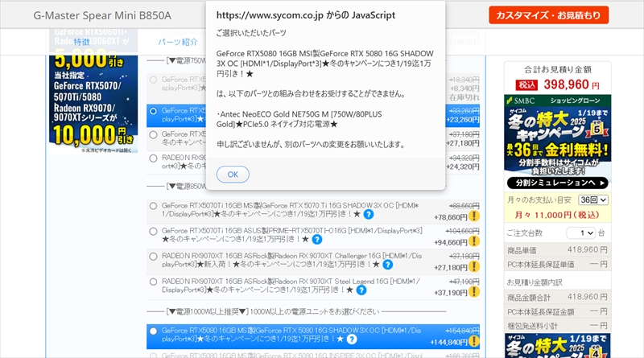Click yellow warning icon beside +78,660円
644x358 pixels.
click(475, 216)
